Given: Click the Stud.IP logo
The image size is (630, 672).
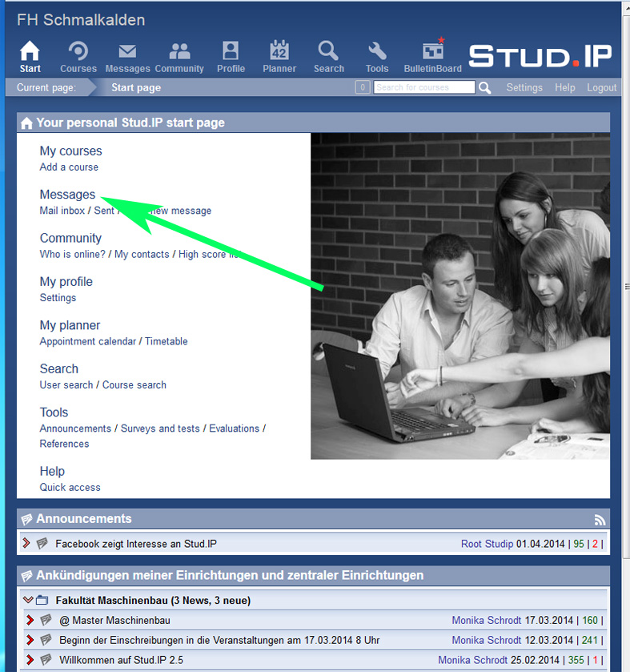Looking at the screenshot, I should (x=540, y=56).
